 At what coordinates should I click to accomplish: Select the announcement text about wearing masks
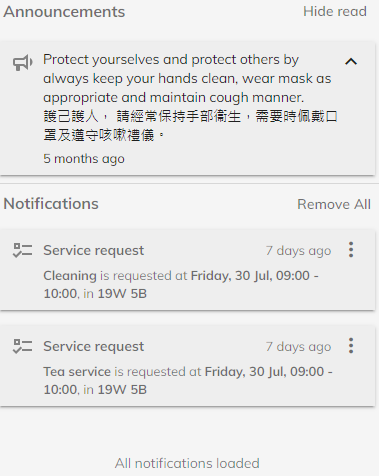click(187, 79)
